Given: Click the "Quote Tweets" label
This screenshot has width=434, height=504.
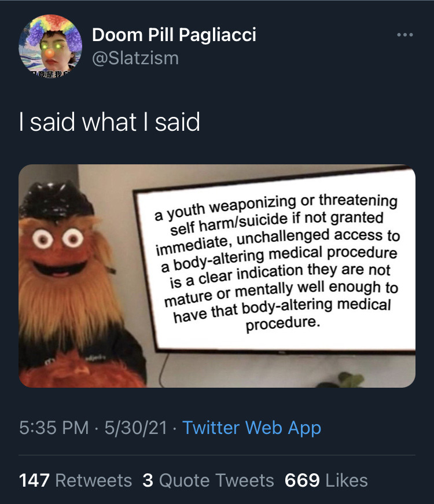Looking at the screenshot, I should (x=216, y=480).
